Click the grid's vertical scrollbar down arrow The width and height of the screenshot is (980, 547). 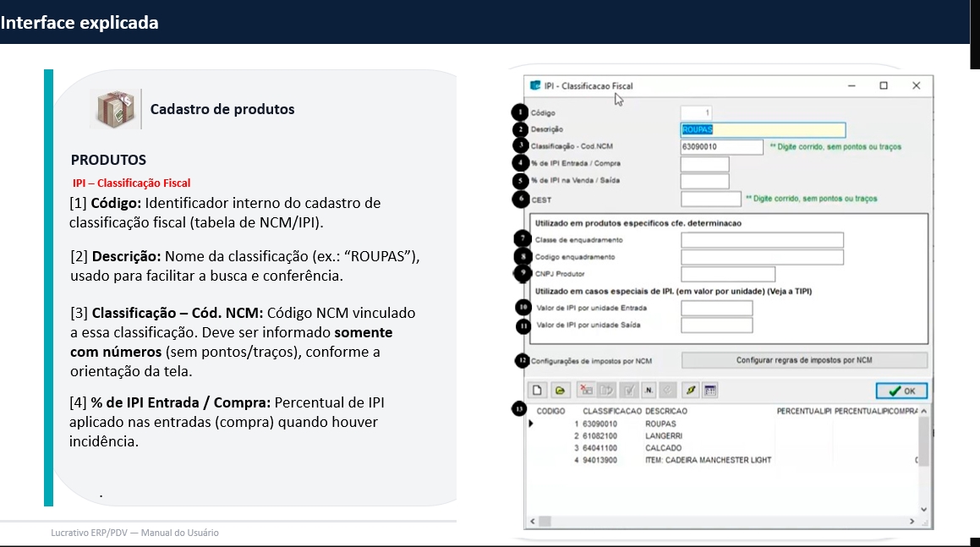pos(923,510)
